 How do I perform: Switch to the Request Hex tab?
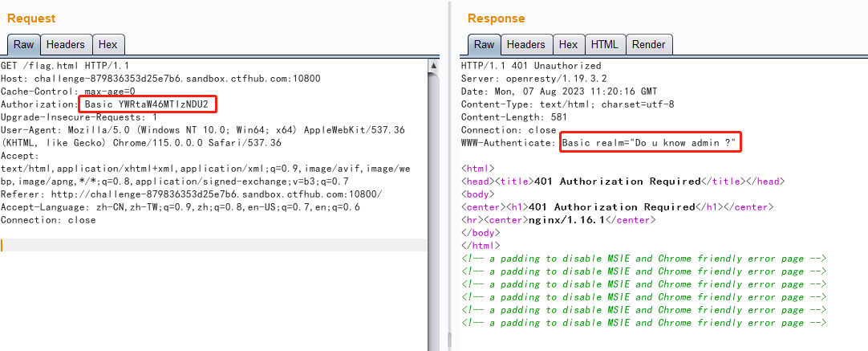(x=108, y=44)
